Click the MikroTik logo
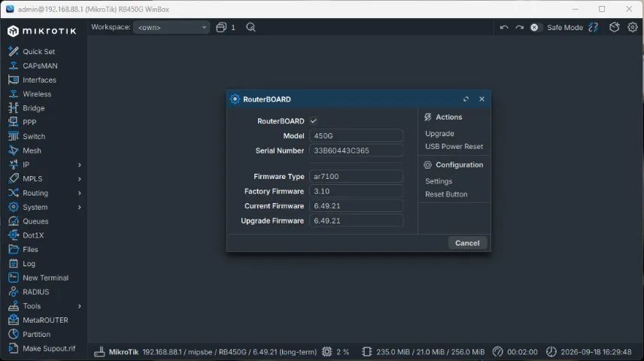 (x=41, y=31)
